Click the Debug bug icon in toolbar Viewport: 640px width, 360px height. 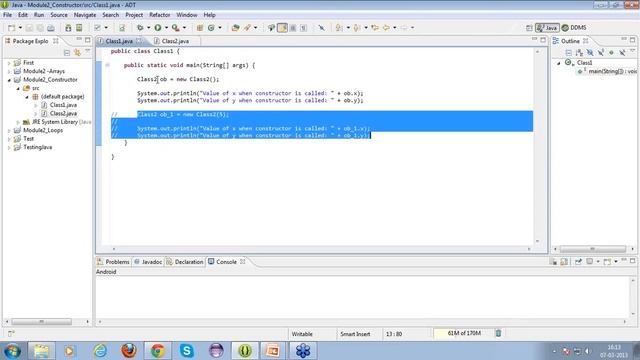point(140,28)
